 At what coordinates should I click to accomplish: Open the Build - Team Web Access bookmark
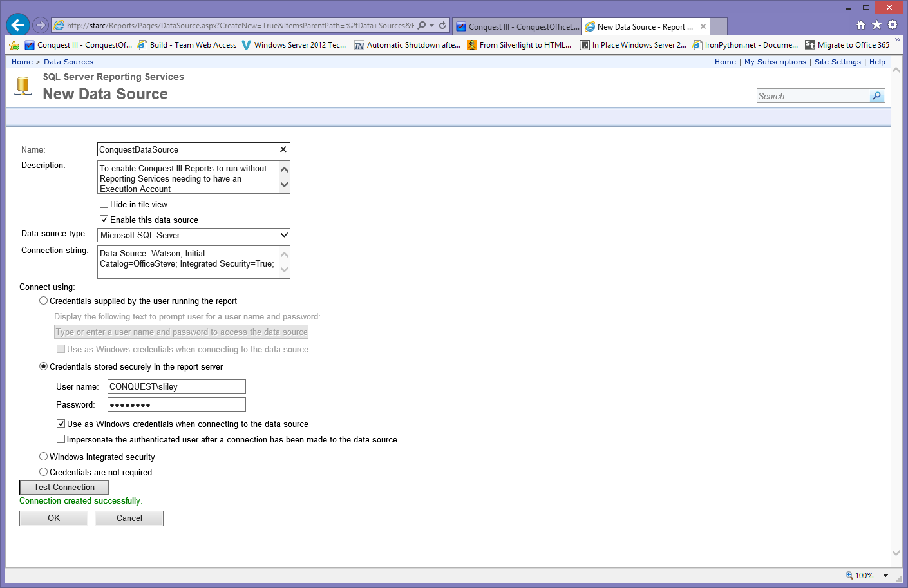(x=187, y=45)
